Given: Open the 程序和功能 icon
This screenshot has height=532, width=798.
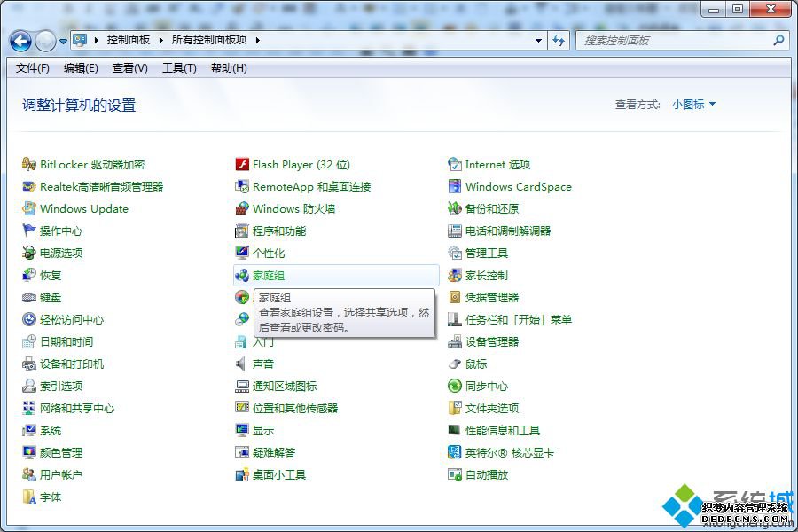Looking at the screenshot, I should (242, 231).
